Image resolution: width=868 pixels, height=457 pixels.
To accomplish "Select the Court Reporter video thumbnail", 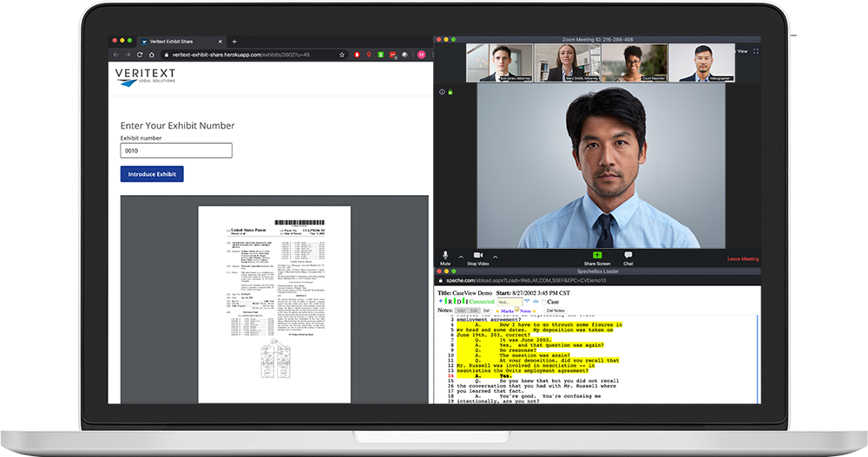I will pos(633,62).
